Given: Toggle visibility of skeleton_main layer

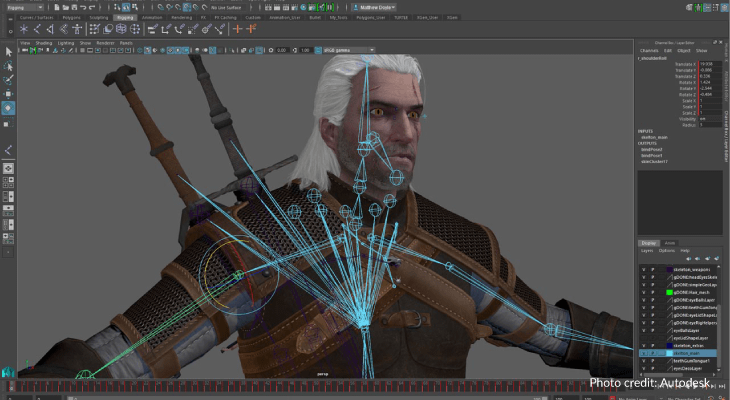Looking at the screenshot, I should 643,353.
